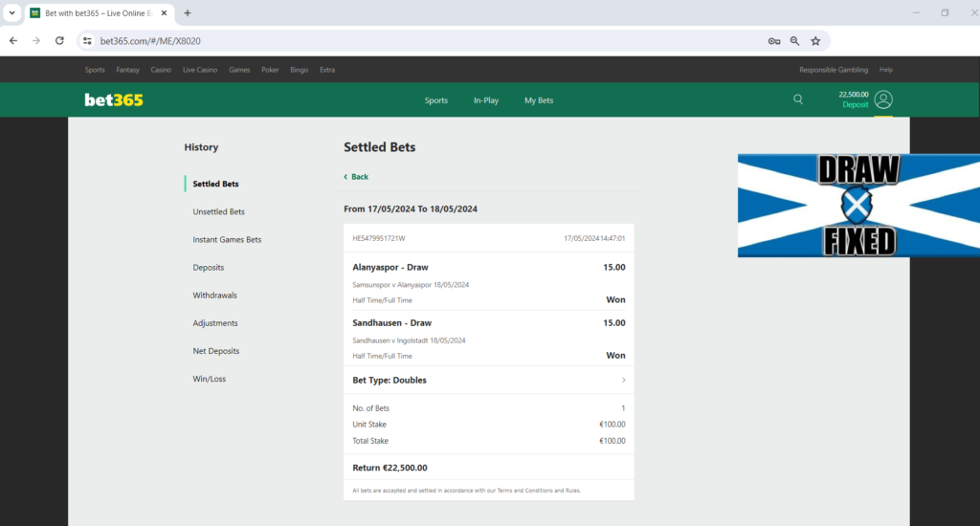Click the browser zoom magnifier icon
980x526 pixels.
coord(794,41)
